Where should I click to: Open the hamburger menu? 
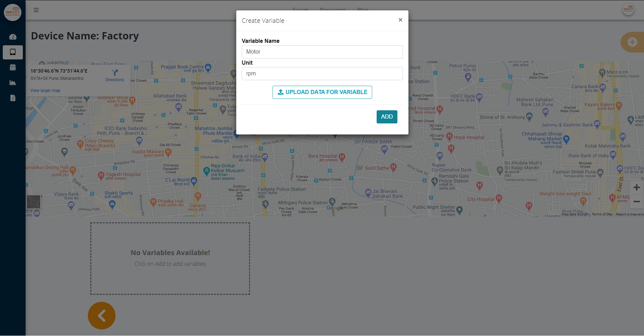click(x=36, y=10)
